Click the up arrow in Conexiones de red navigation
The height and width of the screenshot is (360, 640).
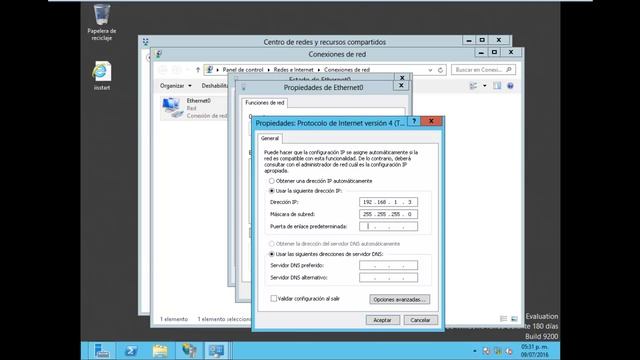[198, 70]
